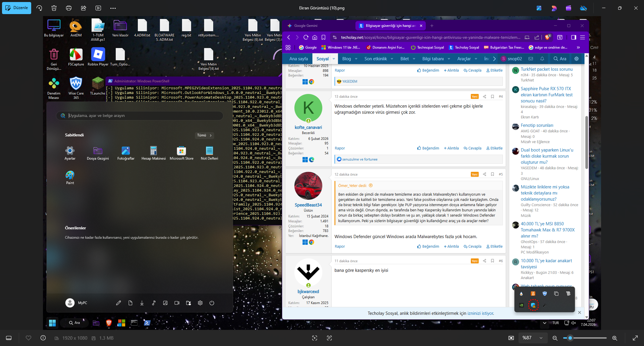Expand the Bilgi tabanı dropdown arrow
This screenshot has height=346, width=644.
point(449,59)
